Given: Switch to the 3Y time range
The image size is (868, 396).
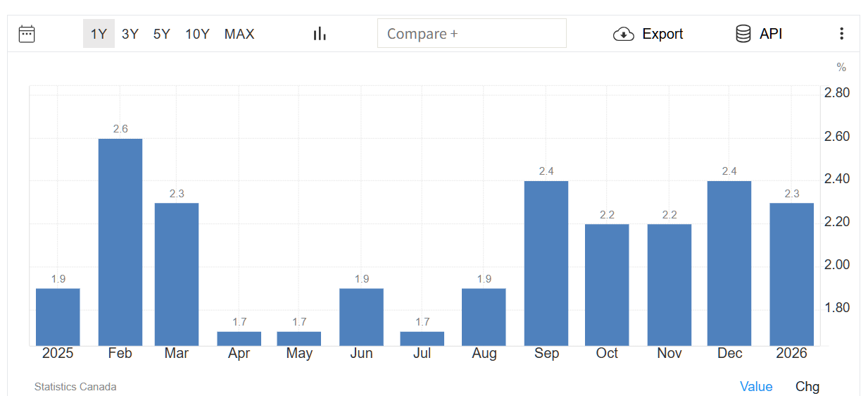Looking at the screenshot, I should (x=130, y=34).
